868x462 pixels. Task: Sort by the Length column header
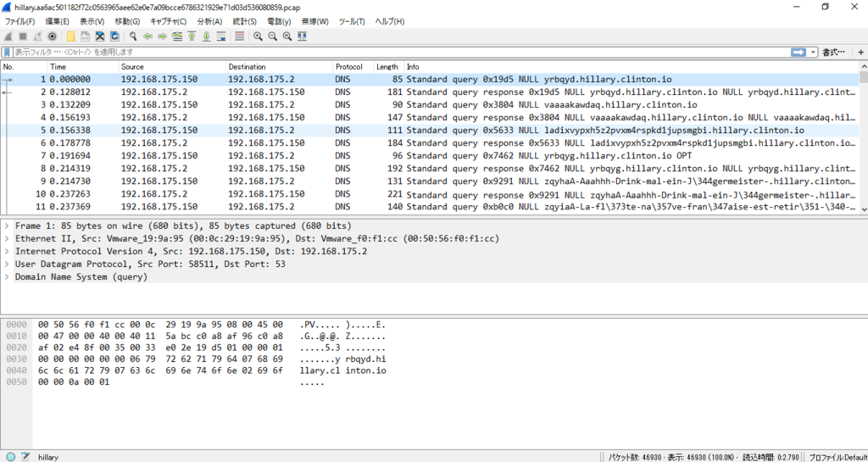coord(388,67)
